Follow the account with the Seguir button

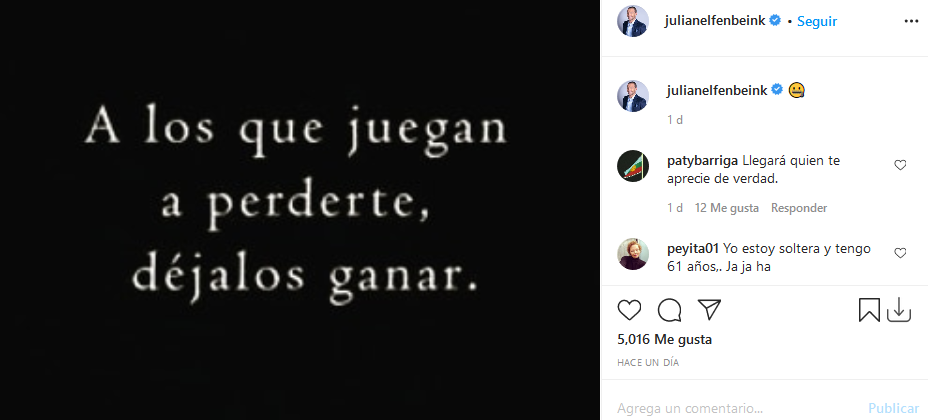pos(817,21)
